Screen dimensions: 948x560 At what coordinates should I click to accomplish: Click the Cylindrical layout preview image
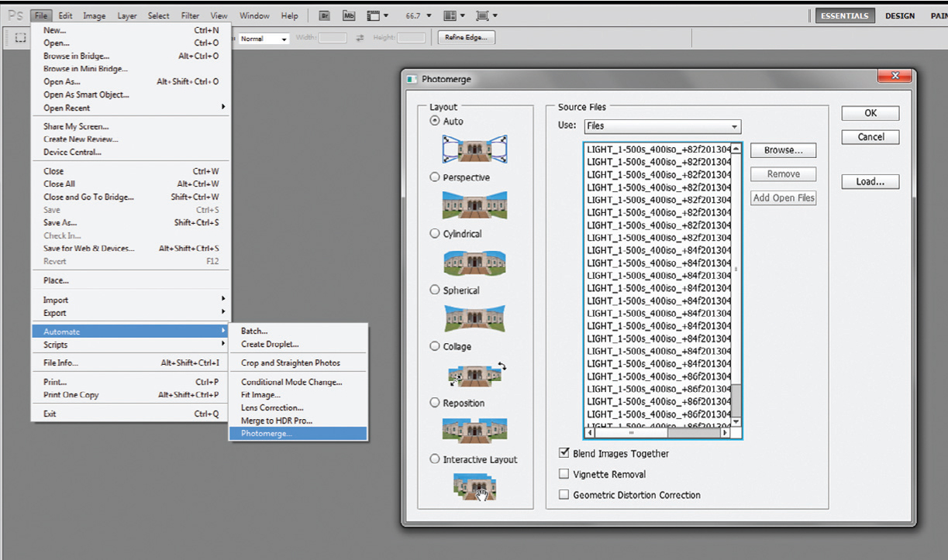[x=474, y=262]
